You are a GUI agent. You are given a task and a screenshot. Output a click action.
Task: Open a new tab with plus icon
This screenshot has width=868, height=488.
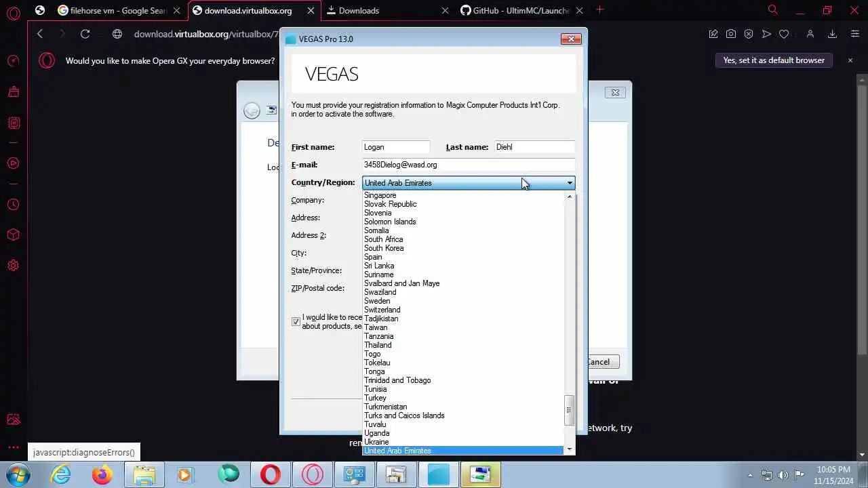click(599, 10)
